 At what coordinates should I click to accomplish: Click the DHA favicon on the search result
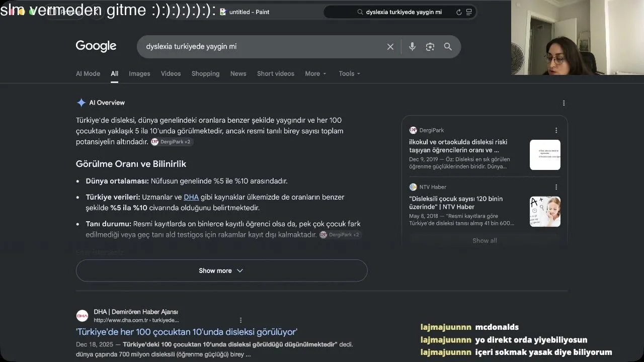click(x=82, y=316)
